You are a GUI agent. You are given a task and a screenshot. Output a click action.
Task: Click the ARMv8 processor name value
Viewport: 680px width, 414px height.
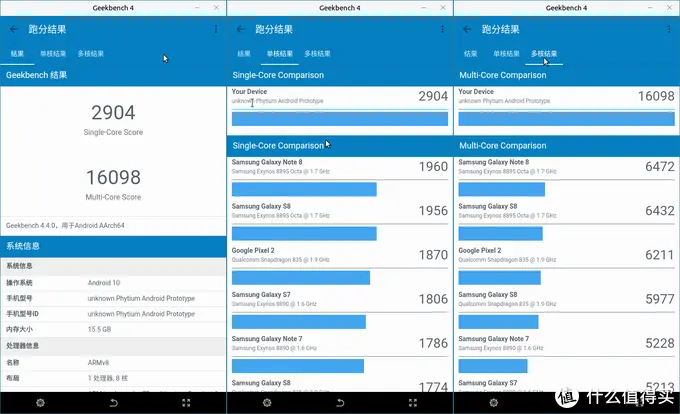point(98,362)
